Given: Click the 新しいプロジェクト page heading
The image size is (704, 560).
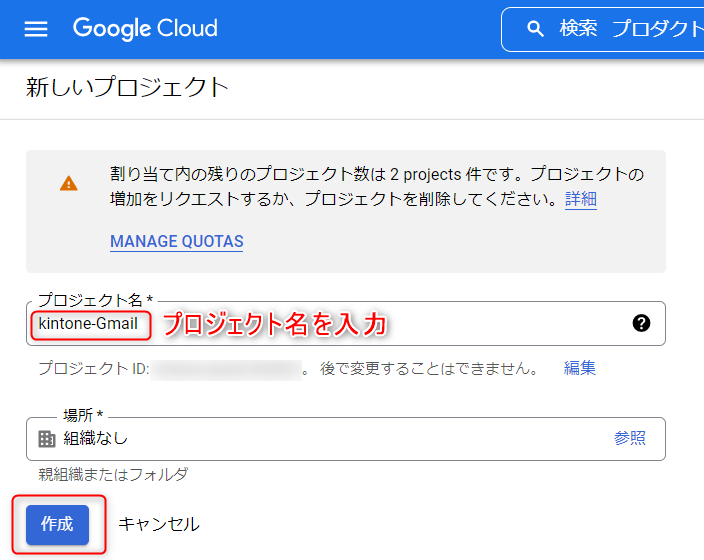Looking at the screenshot, I should (127, 88).
